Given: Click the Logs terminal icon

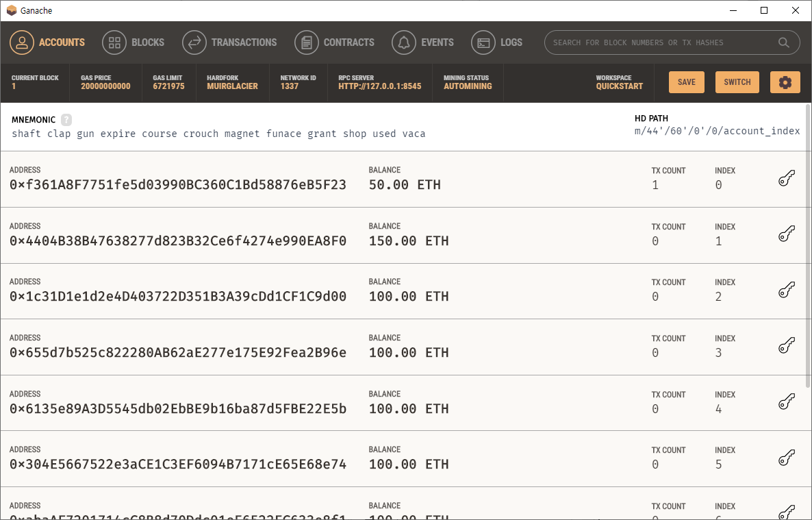Looking at the screenshot, I should point(483,42).
